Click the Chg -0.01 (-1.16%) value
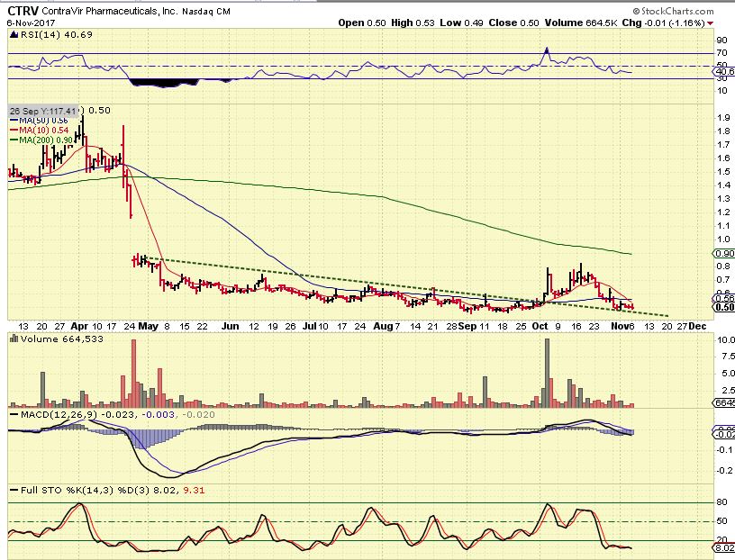The height and width of the screenshot is (560, 735). (663, 23)
